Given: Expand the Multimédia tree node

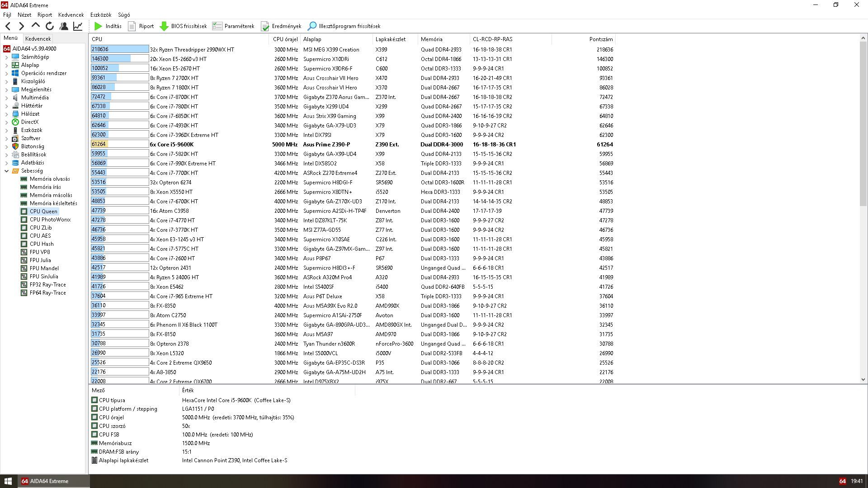Looking at the screenshot, I should [x=6, y=98].
